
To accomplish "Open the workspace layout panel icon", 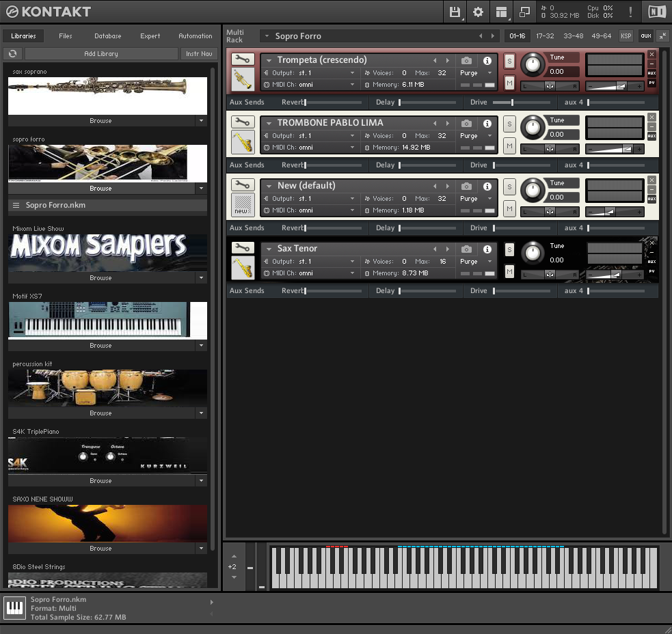I will coord(501,12).
